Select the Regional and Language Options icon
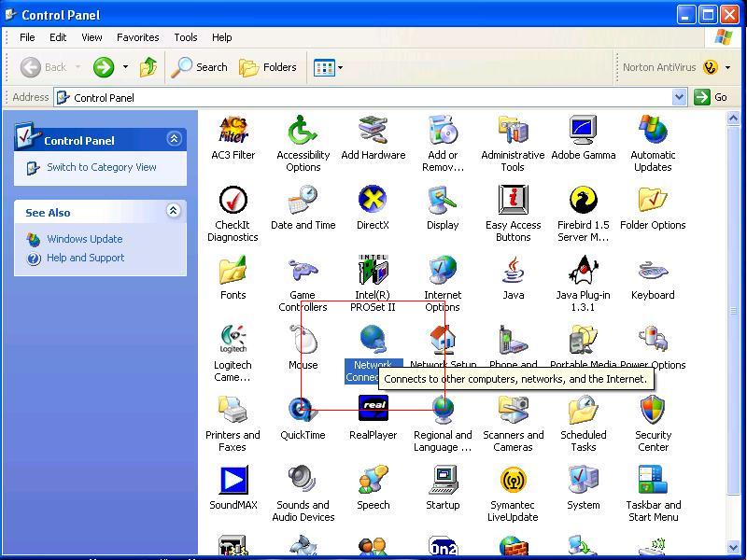Image resolution: width=747 pixels, height=560 pixels. coord(443,410)
